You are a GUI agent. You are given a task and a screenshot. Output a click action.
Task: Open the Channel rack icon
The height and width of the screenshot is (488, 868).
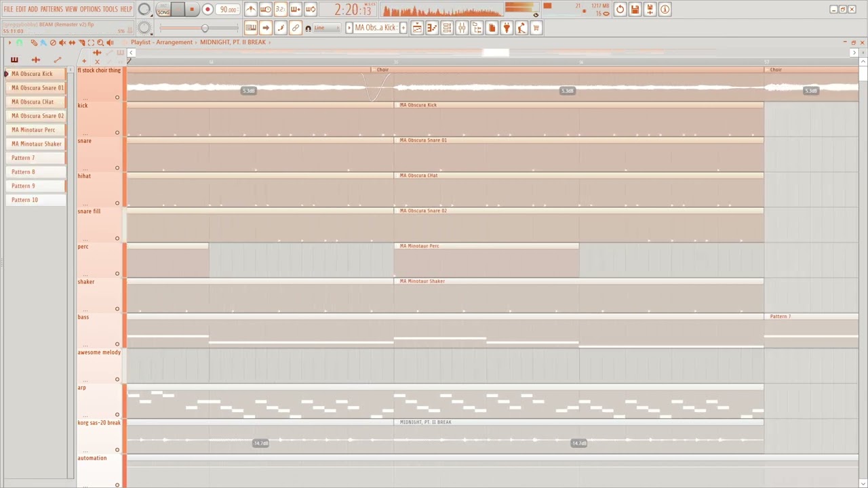tap(447, 28)
